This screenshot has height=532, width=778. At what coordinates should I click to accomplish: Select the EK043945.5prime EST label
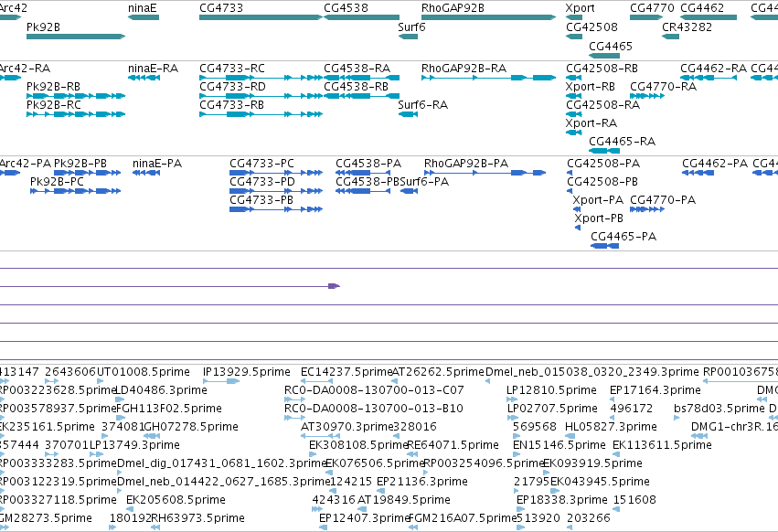(x=600, y=482)
